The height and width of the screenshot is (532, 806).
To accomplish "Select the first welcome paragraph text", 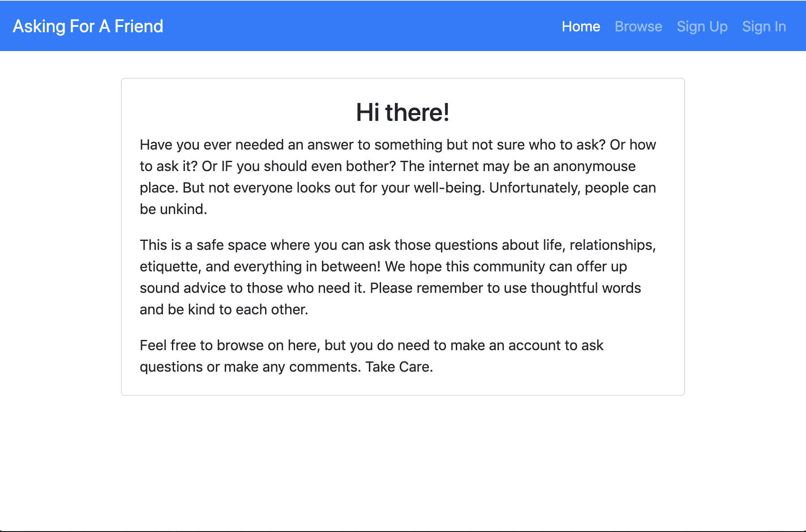I will [x=398, y=176].
